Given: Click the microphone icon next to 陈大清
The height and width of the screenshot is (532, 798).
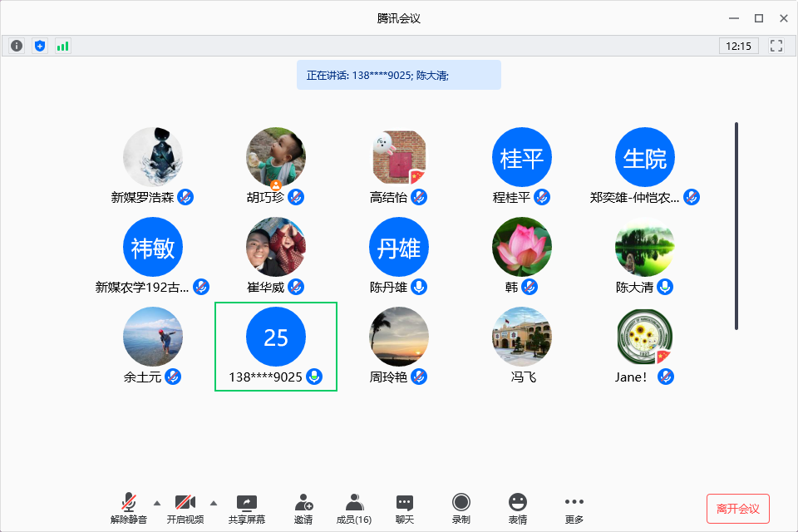Looking at the screenshot, I should 665,287.
